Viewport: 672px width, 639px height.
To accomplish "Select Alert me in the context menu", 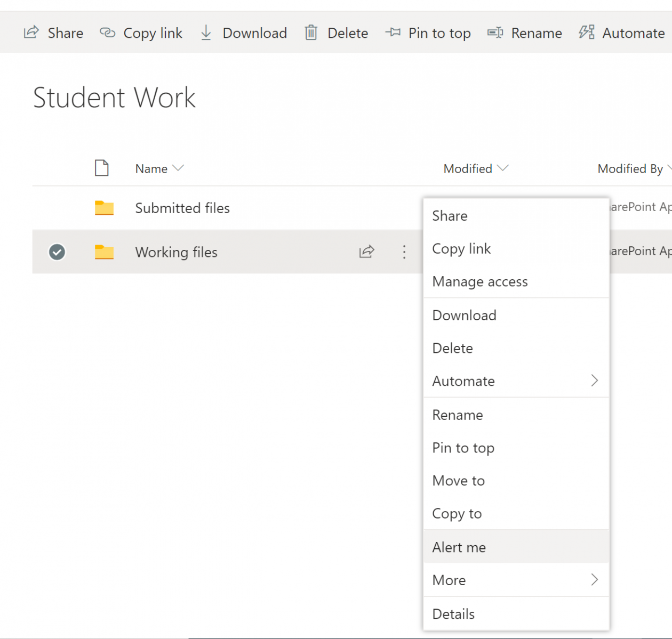I will 516,547.
